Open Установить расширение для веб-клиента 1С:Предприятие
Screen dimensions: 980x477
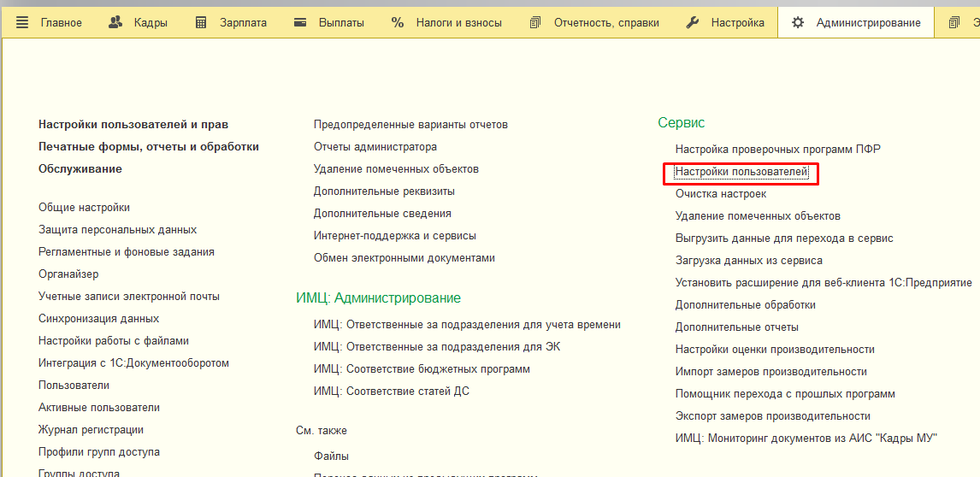824,283
